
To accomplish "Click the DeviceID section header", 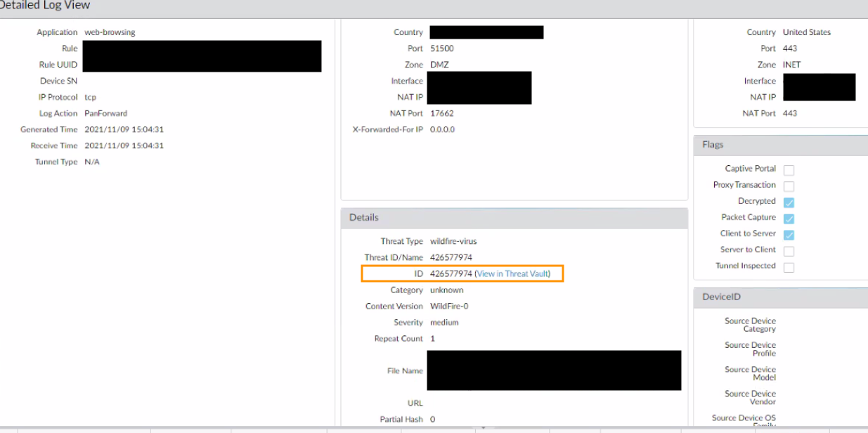I will (x=781, y=297).
